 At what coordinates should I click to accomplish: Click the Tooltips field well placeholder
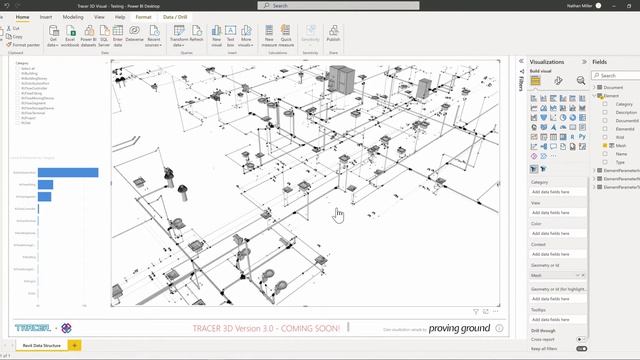558,320
